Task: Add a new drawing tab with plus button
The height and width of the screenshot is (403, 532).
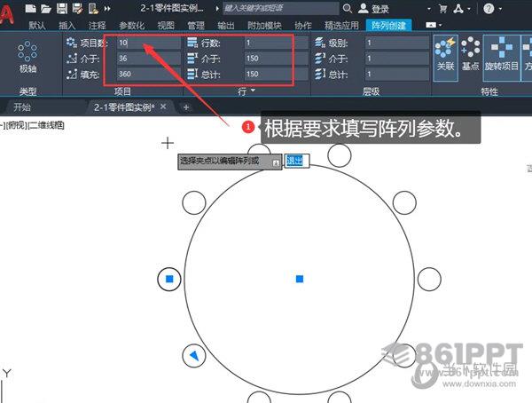Action: [186, 107]
